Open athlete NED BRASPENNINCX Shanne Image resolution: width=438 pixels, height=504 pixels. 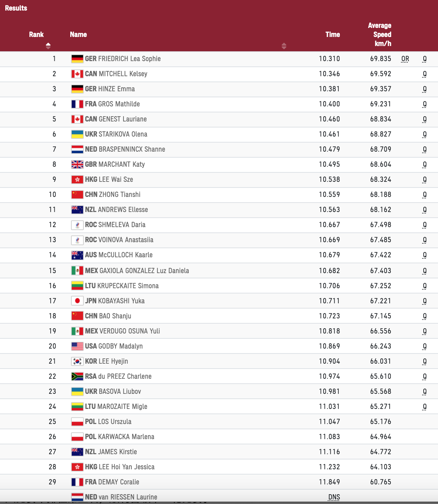click(x=125, y=149)
